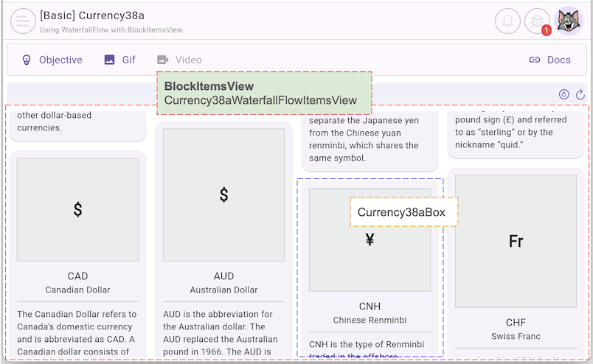Click the circular copyright-style reload icon
593x364 pixels.
click(564, 94)
